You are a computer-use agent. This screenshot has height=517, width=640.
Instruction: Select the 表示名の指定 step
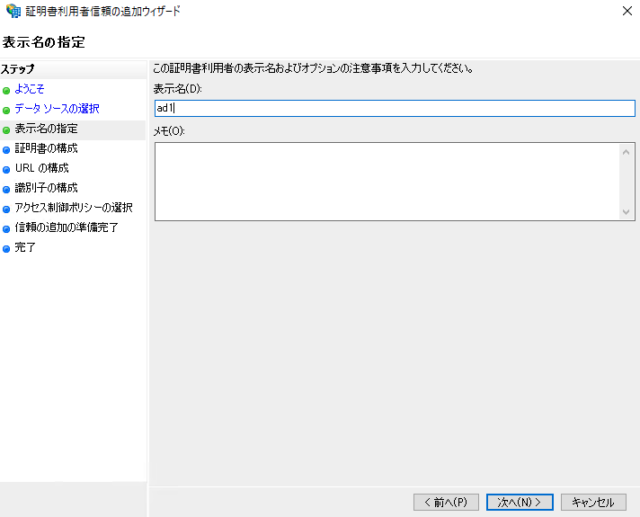pyautogui.click(x=46, y=129)
